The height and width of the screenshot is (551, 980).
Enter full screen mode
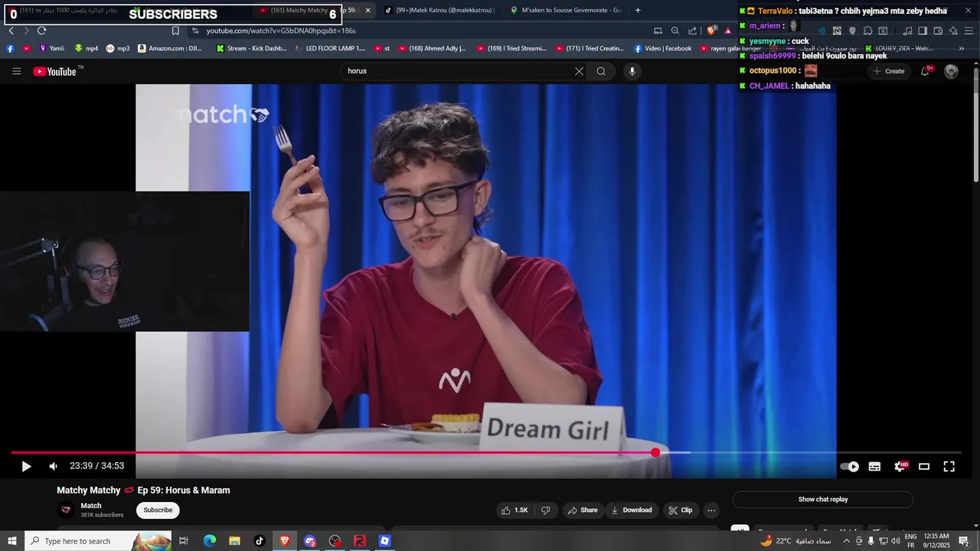click(949, 466)
